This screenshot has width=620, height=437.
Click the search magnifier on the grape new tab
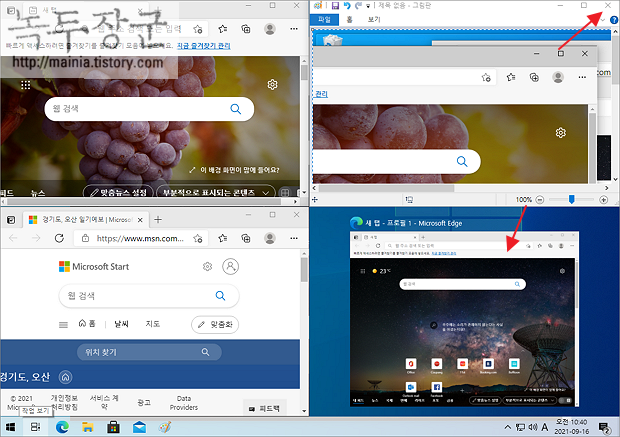pyautogui.click(x=236, y=109)
